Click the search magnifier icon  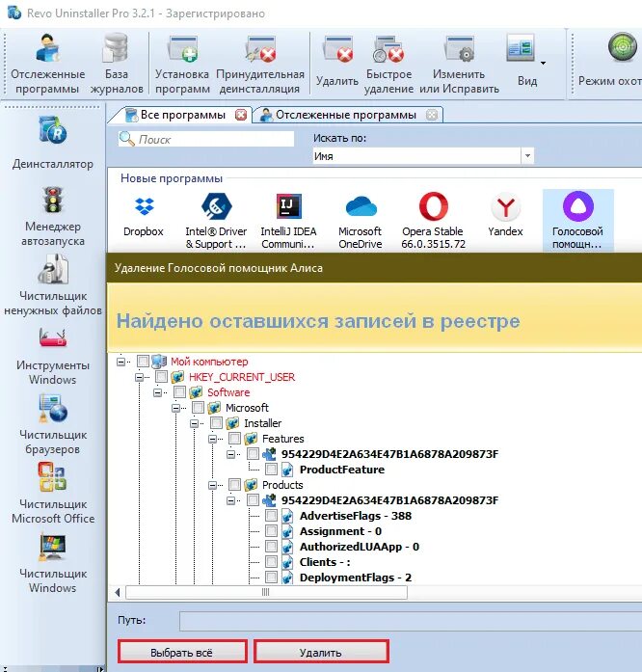127,139
